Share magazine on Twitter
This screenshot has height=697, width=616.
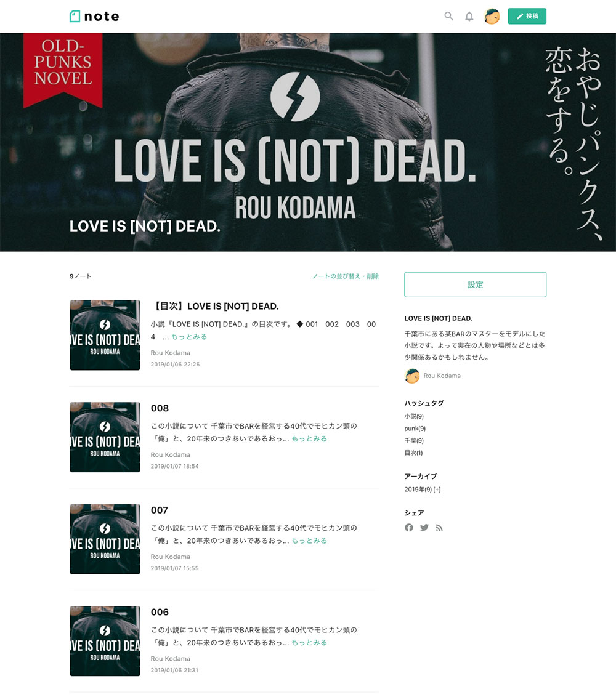pos(424,528)
